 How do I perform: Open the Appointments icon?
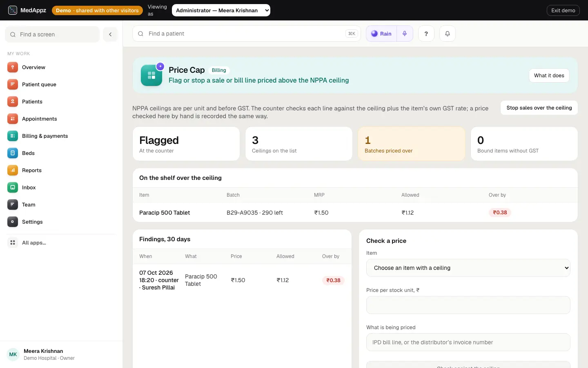[x=13, y=119]
